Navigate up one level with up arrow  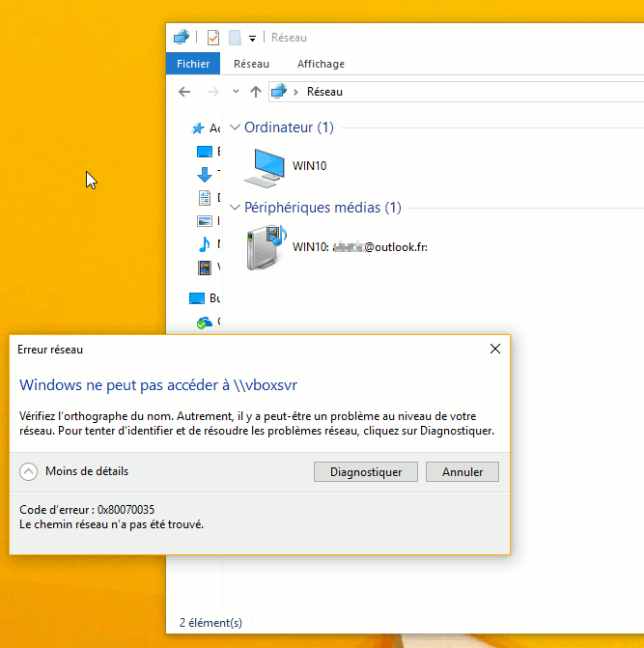255,92
